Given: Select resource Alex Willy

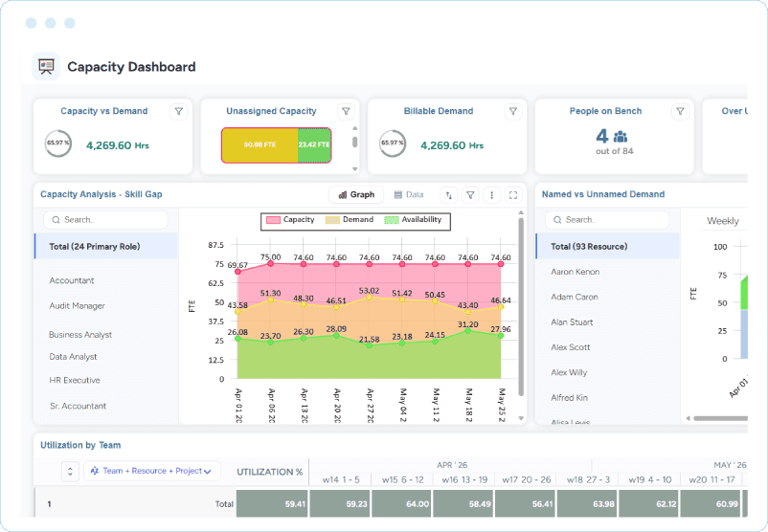Looking at the screenshot, I should (x=569, y=372).
